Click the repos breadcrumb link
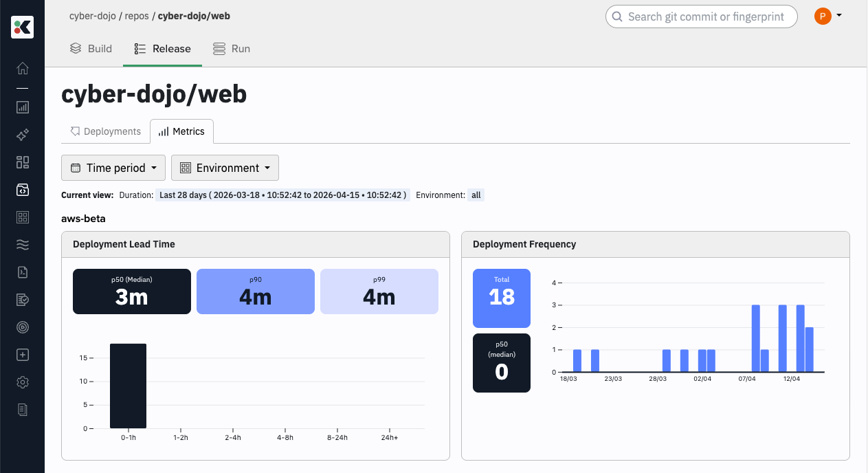The width and height of the screenshot is (868, 473). coord(137,16)
